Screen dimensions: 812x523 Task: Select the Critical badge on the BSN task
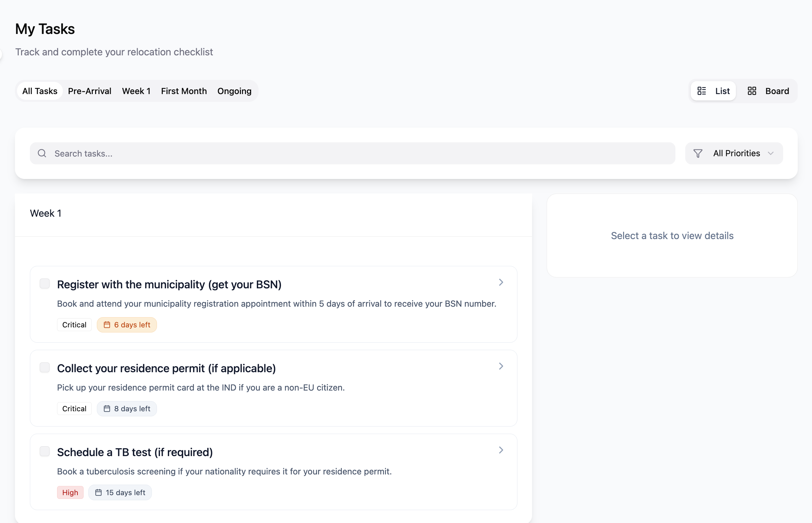tap(74, 324)
